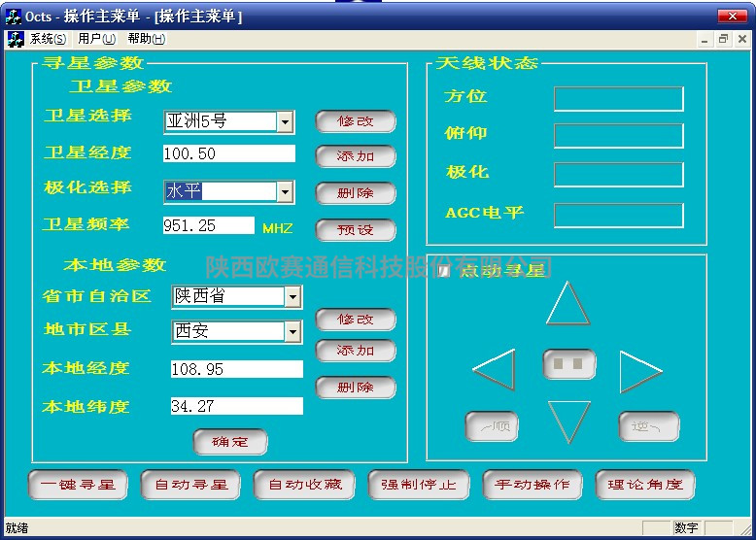The image size is (756, 540).
Task: Click the down arrow to lower antenna elevation
Action: tap(568, 420)
